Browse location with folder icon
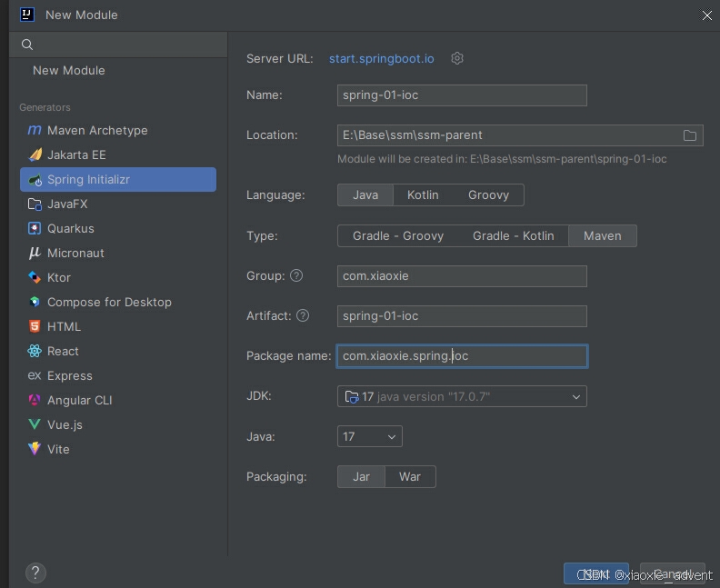720x588 pixels. [689, 135]
